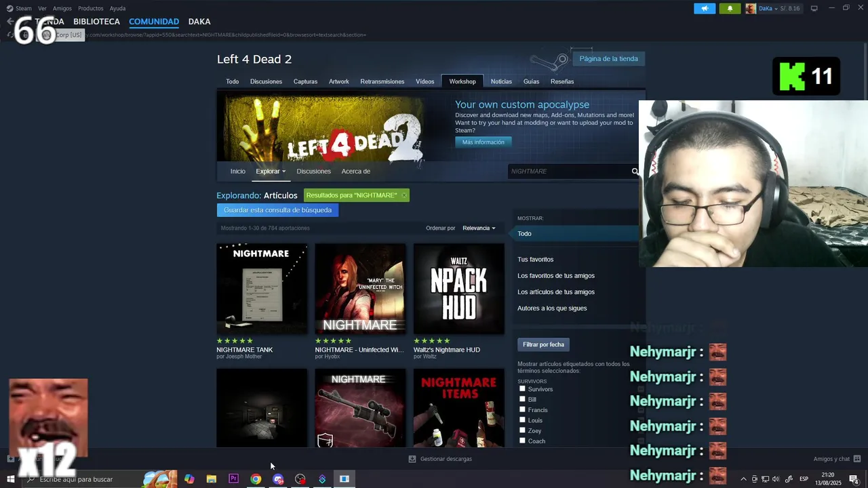Open Google Chrome from the taskbar

point(256,479)
